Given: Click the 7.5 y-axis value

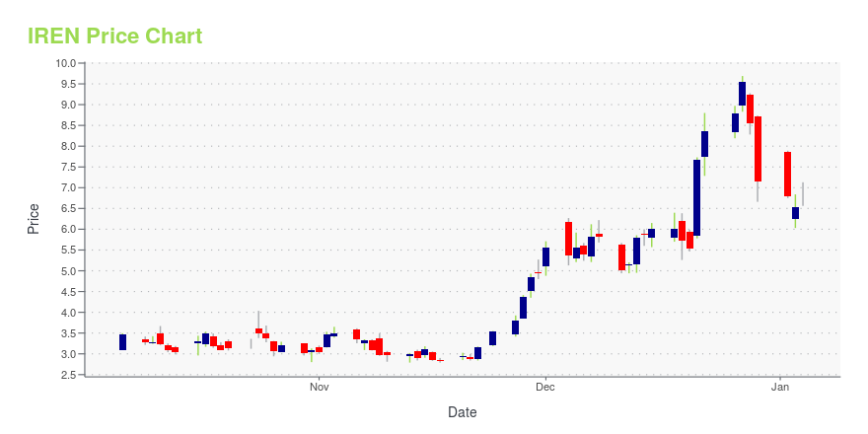Looking at the screenshot, I should point(69,167).
